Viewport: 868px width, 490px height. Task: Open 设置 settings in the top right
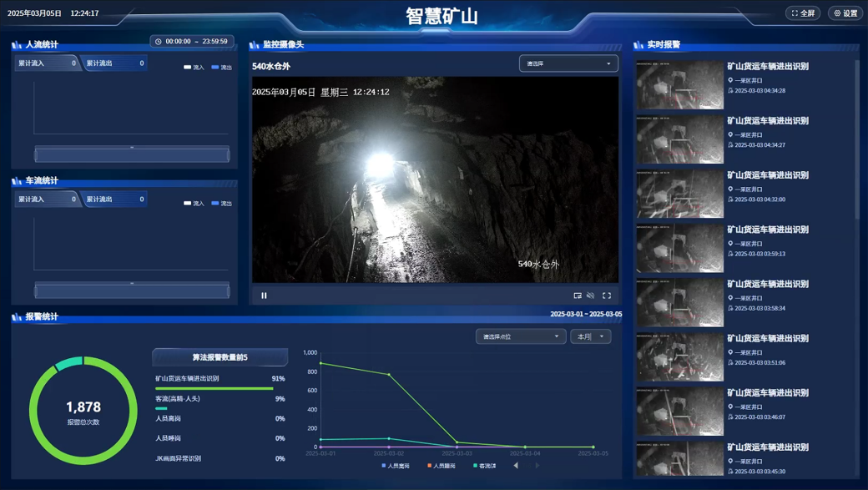845,13
